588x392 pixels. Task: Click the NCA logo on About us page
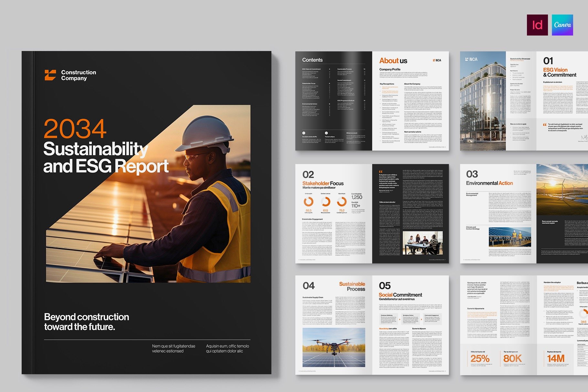tap(437, 60)
